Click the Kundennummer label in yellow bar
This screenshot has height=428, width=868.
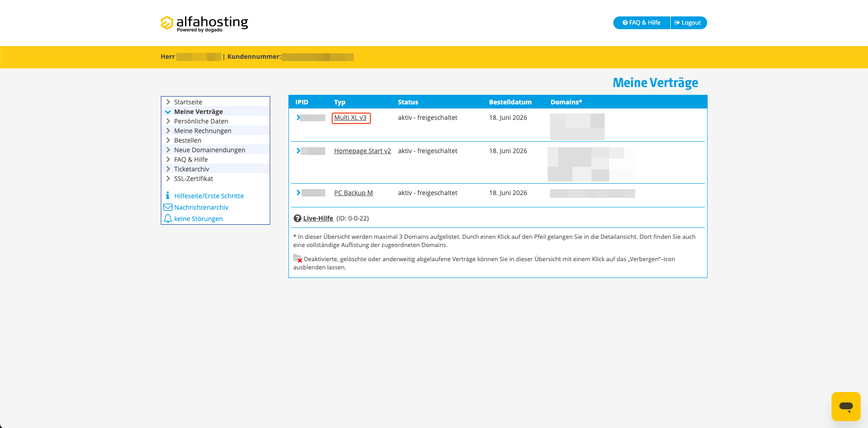[x=254, y=57]
